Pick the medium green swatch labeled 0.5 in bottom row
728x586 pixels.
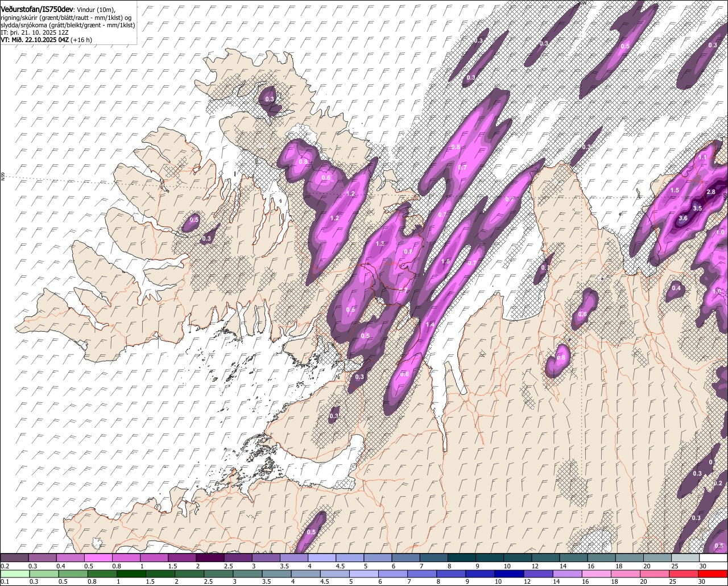[x=73, y=573]
